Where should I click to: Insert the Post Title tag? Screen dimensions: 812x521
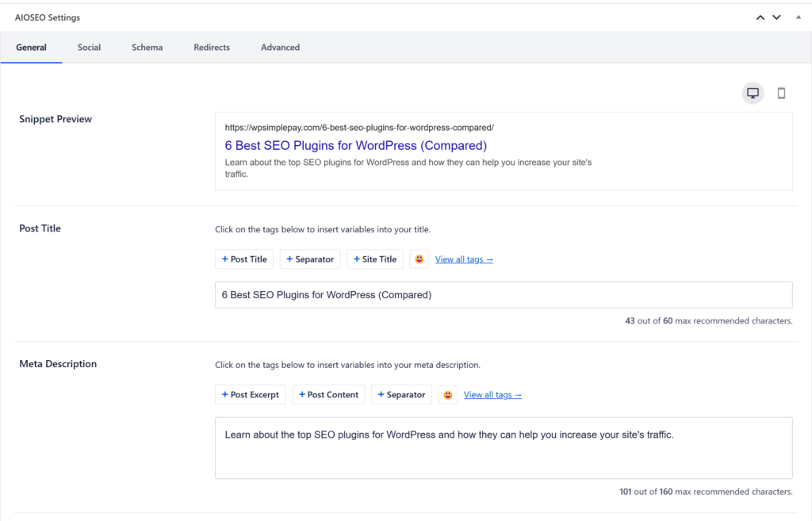point(244,259)
